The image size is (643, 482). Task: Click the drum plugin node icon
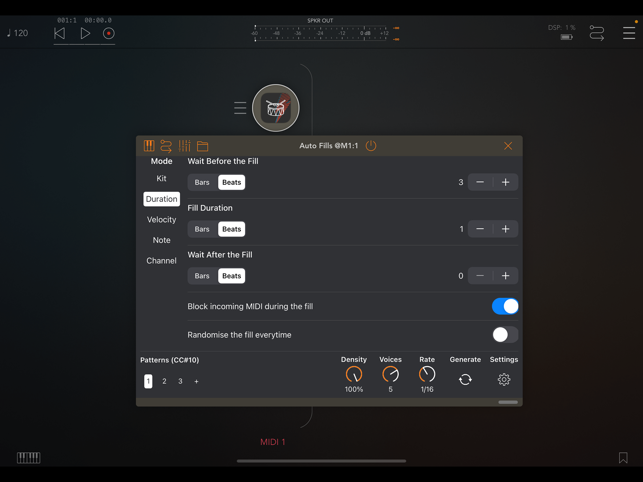click(276, 108)
